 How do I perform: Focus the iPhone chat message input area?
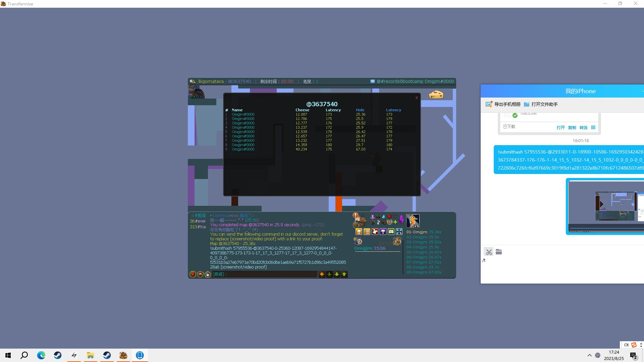[562, 270]
